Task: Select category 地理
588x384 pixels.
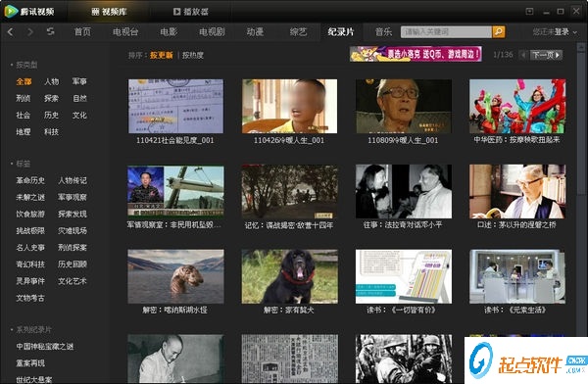Action: [24, 132]
